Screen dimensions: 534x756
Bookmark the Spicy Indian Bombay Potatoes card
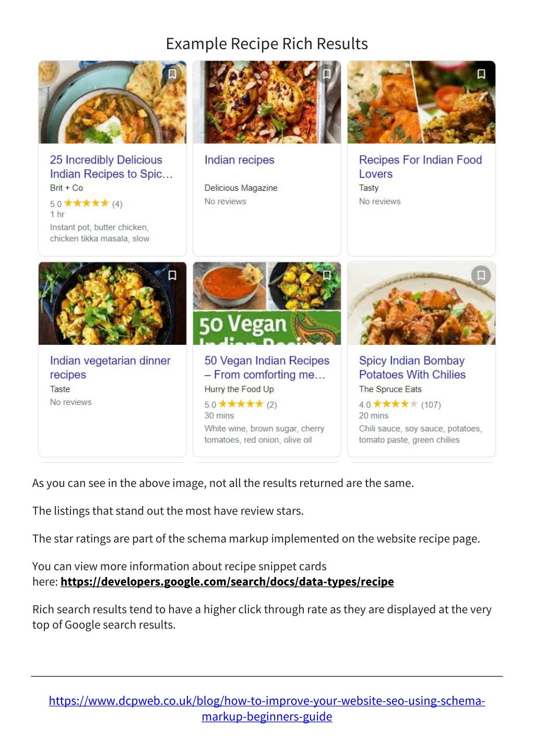481,275
